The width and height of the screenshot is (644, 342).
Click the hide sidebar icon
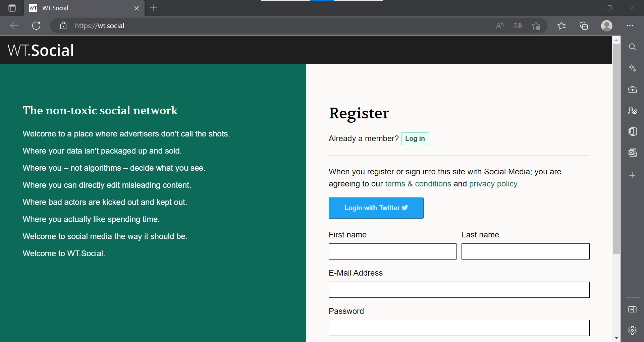633,309
